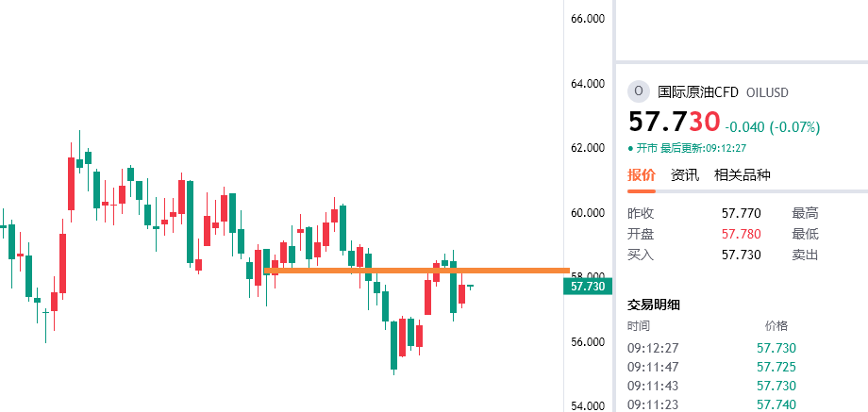Click the orange horizontal support line

click(415, 271)
